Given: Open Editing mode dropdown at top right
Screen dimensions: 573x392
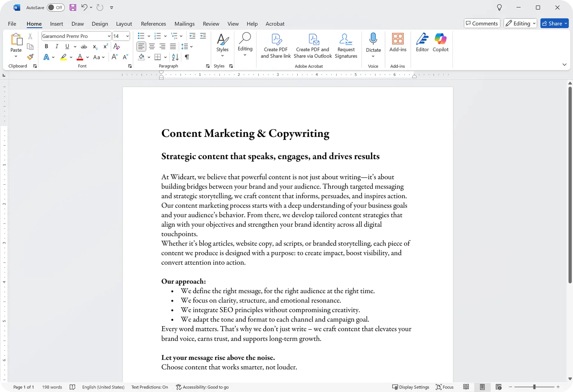Looking at the screenshot, I should 520,23.
